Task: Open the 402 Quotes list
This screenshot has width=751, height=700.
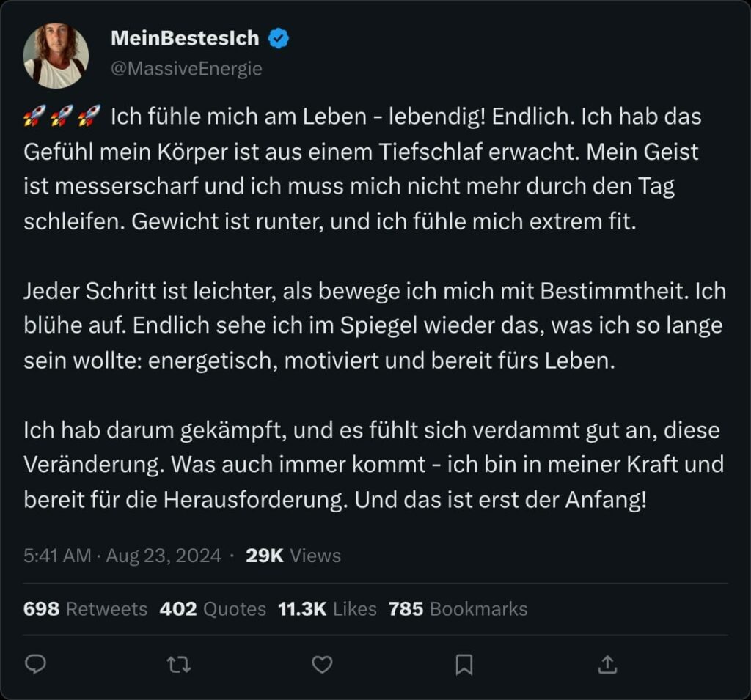Action: [213, 608]
